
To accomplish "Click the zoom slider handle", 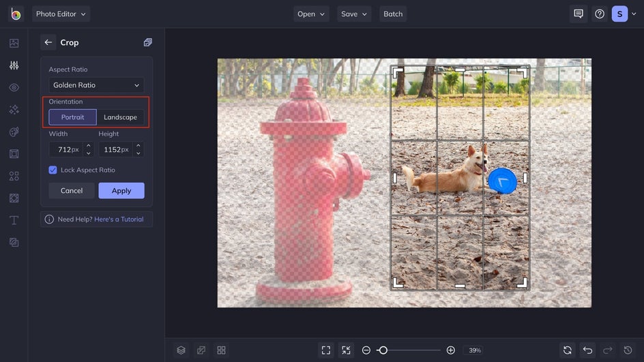I will pos(383,350).
